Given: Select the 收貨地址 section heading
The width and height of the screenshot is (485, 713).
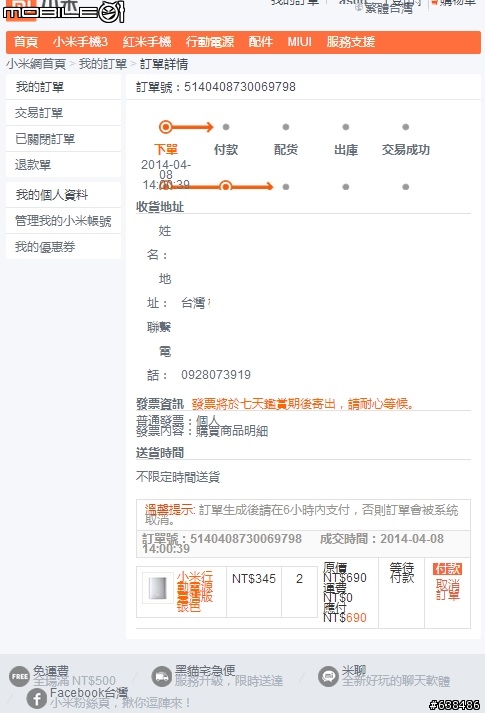Looking at the screenshot, I should pos(160,207).
